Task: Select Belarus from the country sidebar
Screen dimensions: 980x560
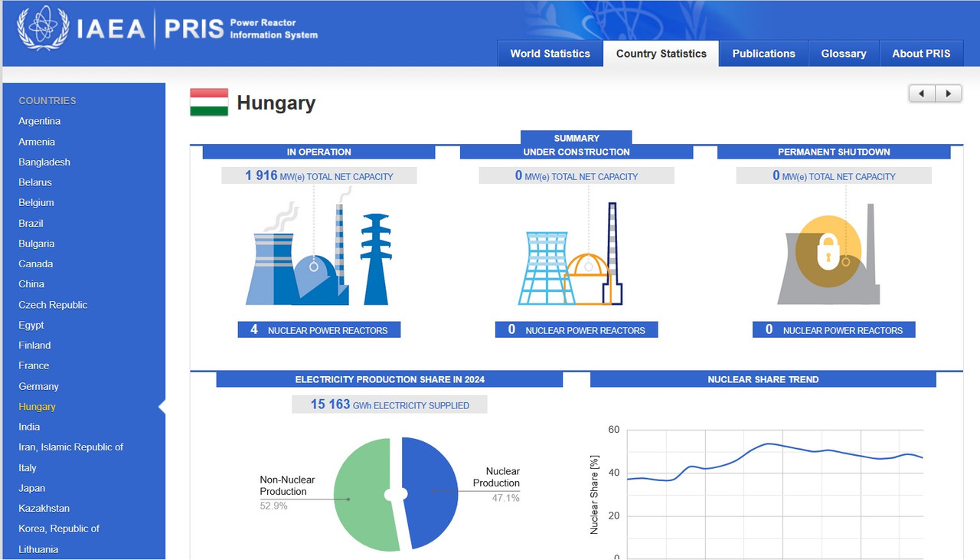Action: point(35,182)
